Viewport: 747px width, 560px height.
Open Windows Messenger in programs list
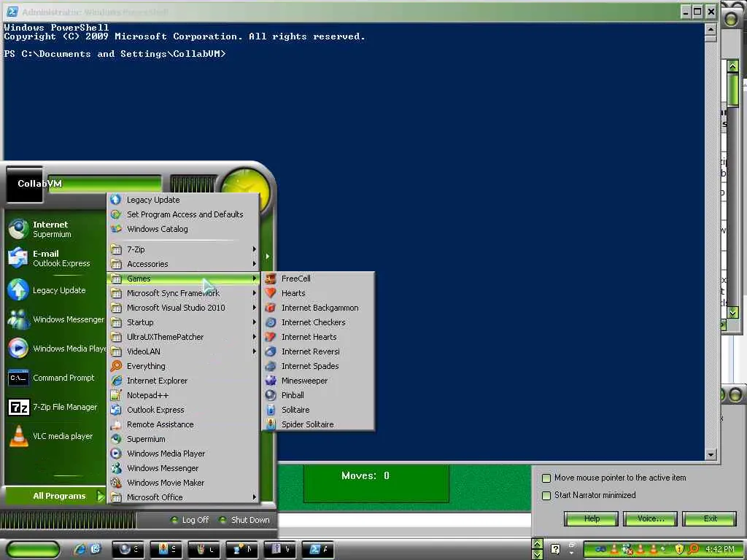coord(183,469)
